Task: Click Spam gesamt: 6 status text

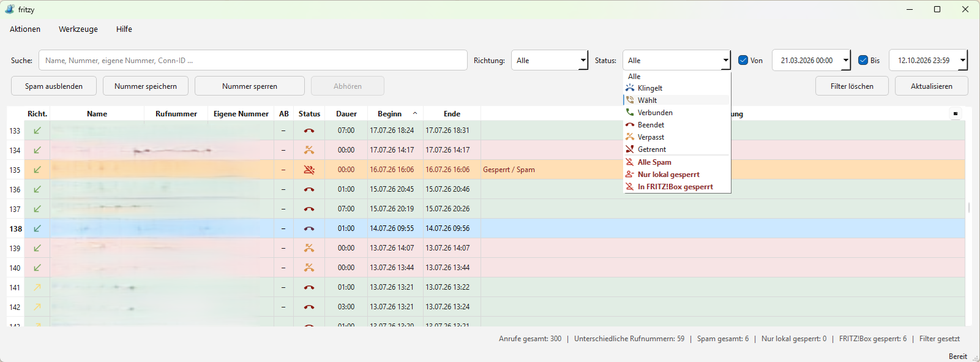Action: (723, 339)
